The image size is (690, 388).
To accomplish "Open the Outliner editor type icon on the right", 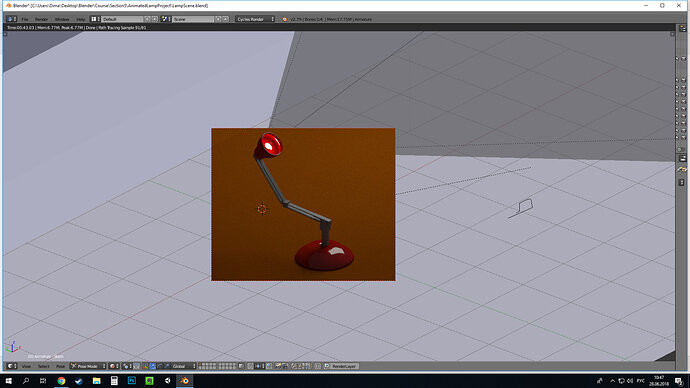I will click(682, 28).
